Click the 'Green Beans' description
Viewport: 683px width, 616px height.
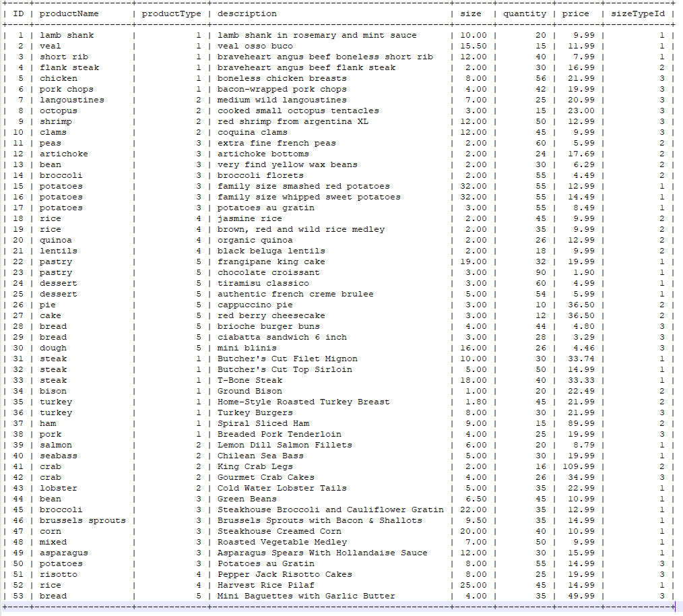[x=247, y=499]
